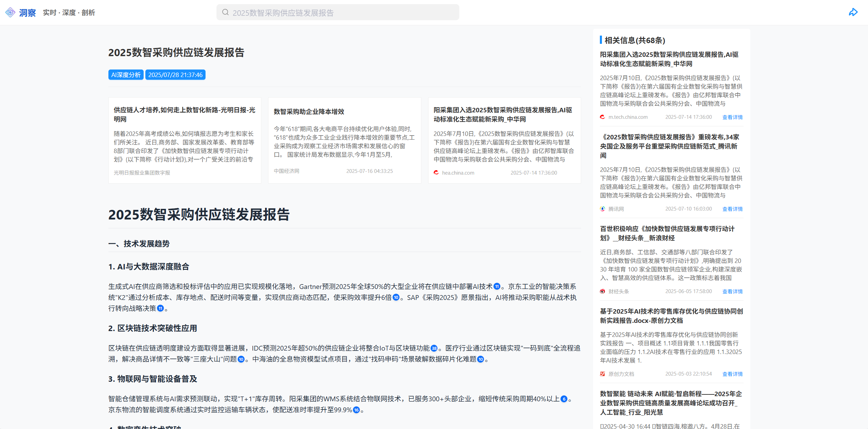Open citation 10 after 采购效率提升6倍
This screenshot has width=868, height=429.
396,298
